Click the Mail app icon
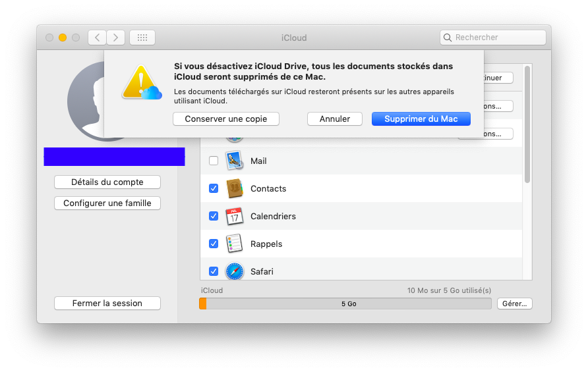The width and height of the screenshot is (588, 372). [235, 161]
